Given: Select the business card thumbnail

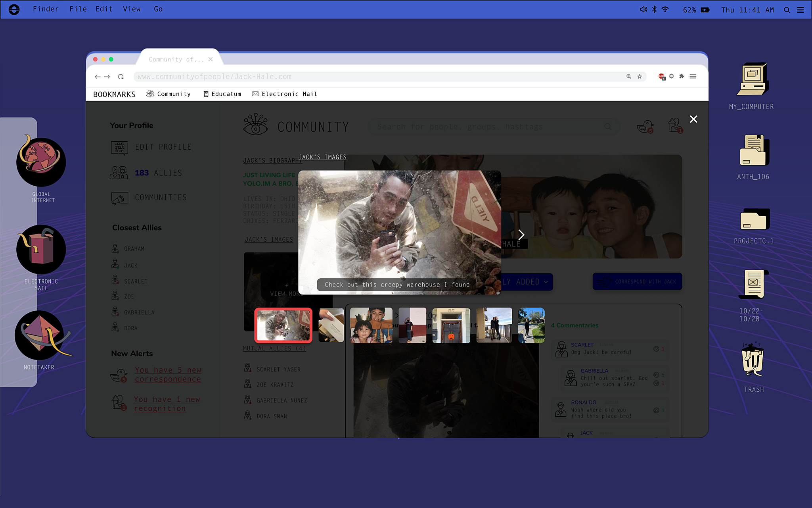Looking at the screenshot, I should 331,325.
